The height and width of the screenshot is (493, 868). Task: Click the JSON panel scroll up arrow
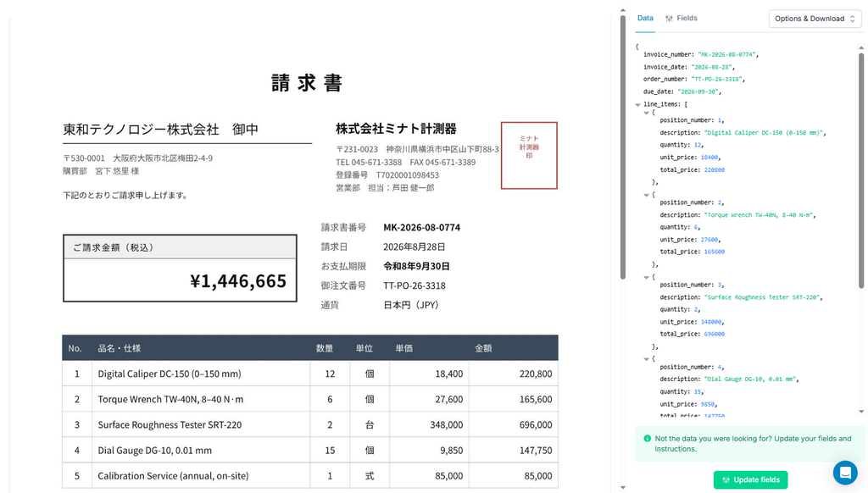[x=861, y=48]
